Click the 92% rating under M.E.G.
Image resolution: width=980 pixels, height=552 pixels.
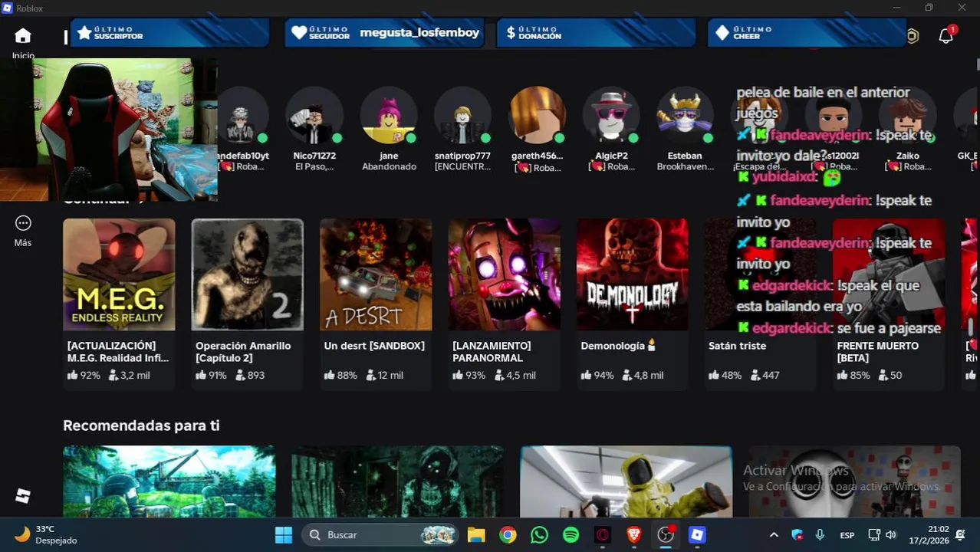point(84,375)
